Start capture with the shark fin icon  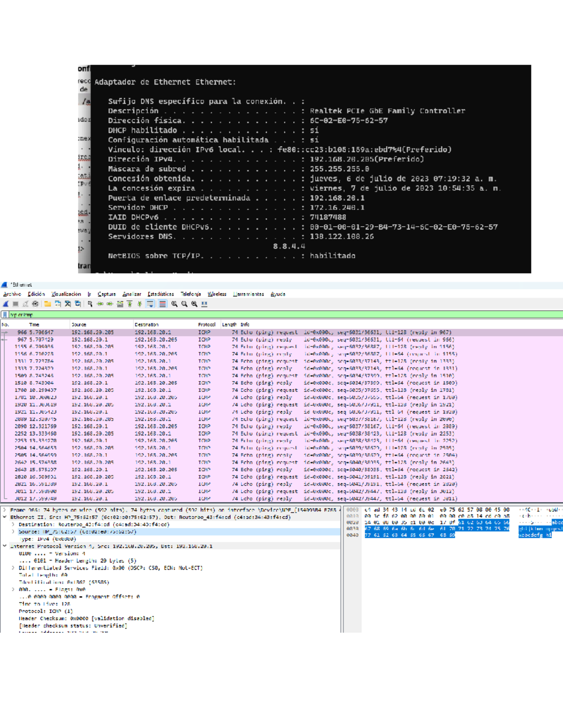[x=6, y=304]
